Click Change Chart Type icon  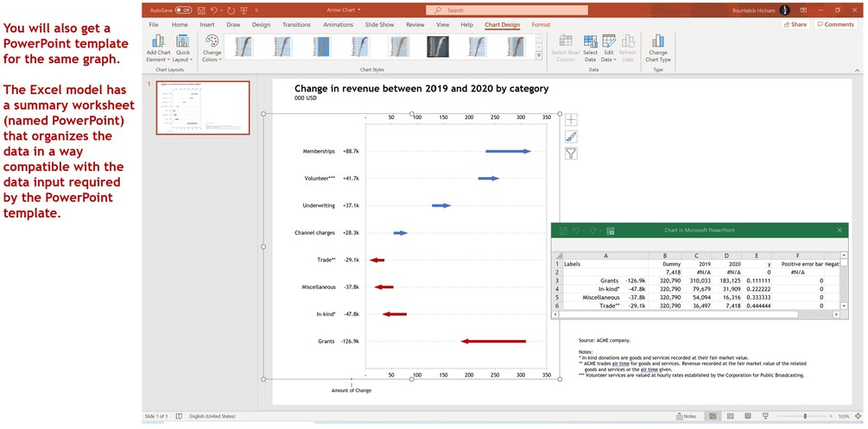pyautogui.click(x=657, y=41)
